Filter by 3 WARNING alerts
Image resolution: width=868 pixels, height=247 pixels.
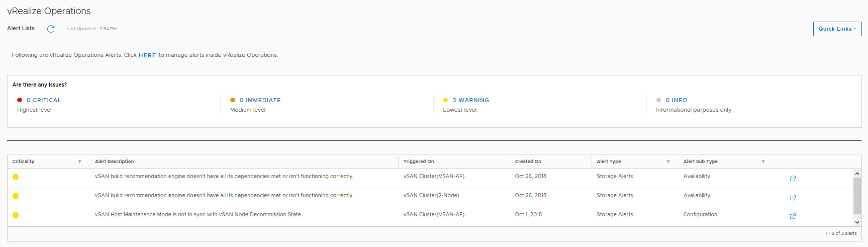click(x=470, y=100)
